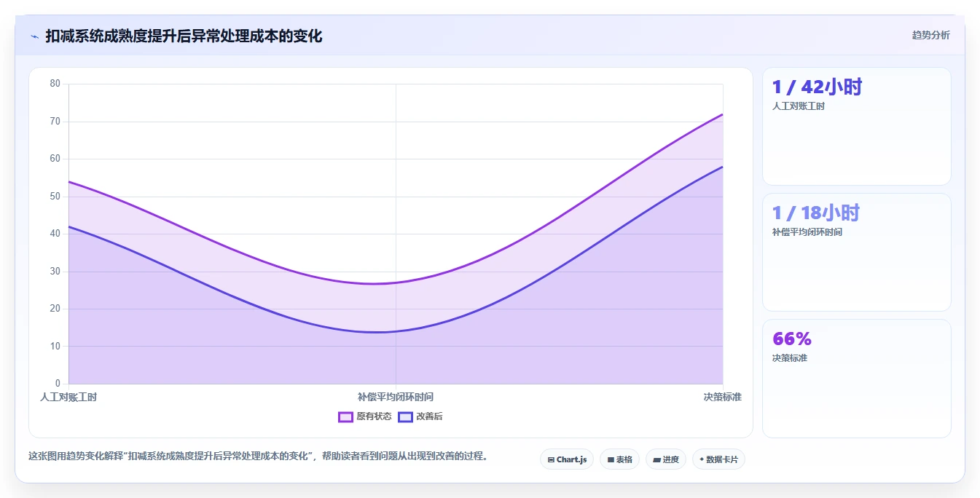
Task: Open the 1 / 18小时 补偿平均闭环时间 card
Action: point(857,252)
